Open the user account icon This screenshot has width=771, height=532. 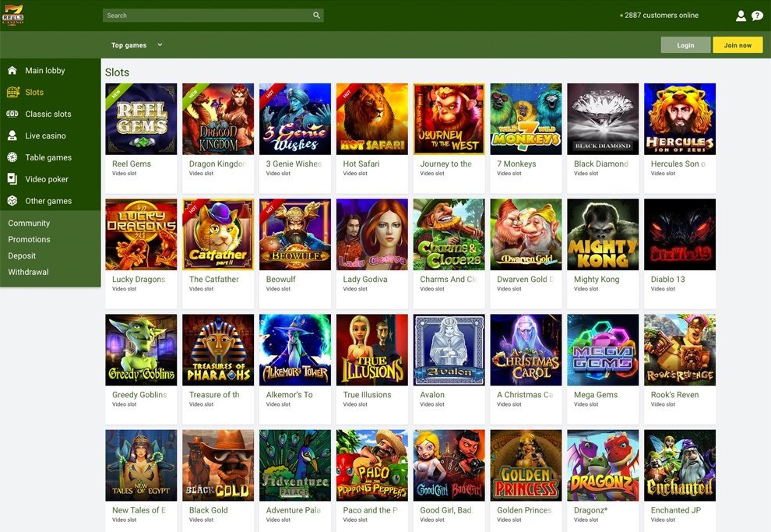tap(741, 16)
